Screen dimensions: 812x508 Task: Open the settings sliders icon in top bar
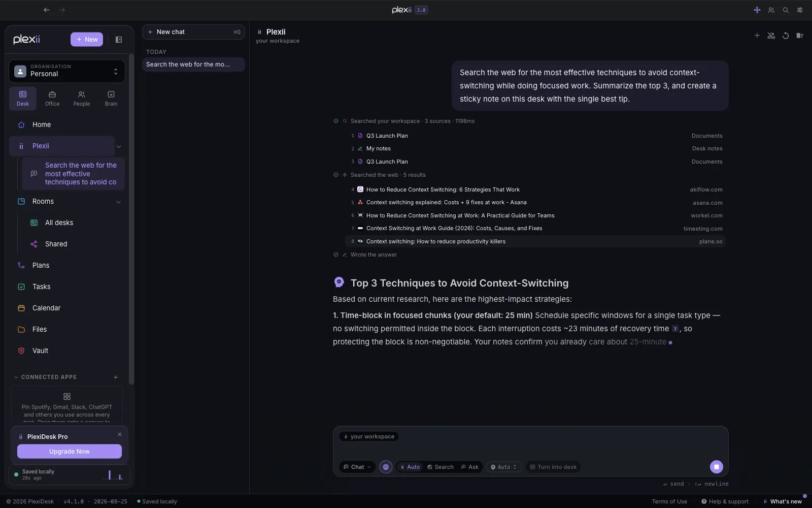[800, 10]
